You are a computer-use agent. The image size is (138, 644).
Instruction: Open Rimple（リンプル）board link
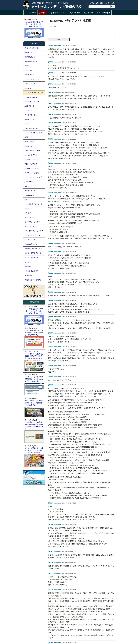pyautogui.click(x=34, y=159)
